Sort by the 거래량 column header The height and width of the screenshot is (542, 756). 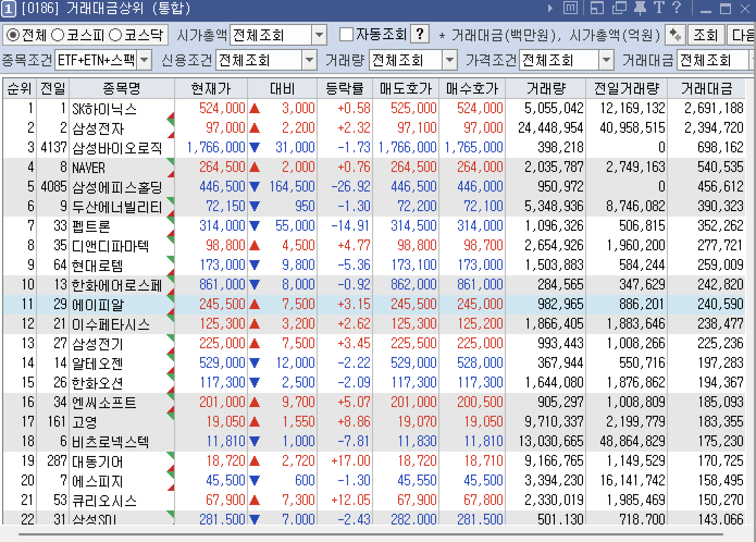pos(546,88)
